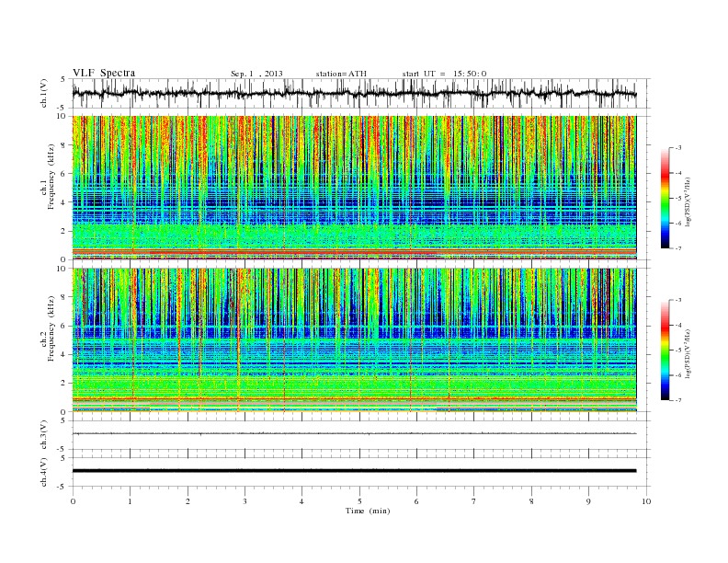This screenshot has height=563, width=728.
Task: Click the red band near 0.5 kHz in ch.1
Action: 355,251
